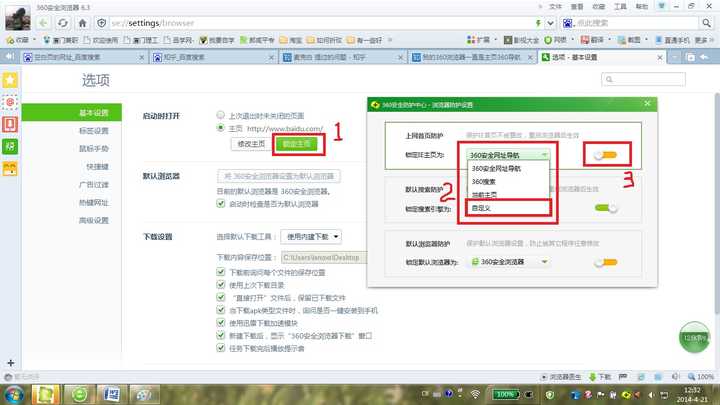Screen dimensions: 720x405
Task: Open the 360安全浏览器 default browser dropdown
Action: pos(509,262)
